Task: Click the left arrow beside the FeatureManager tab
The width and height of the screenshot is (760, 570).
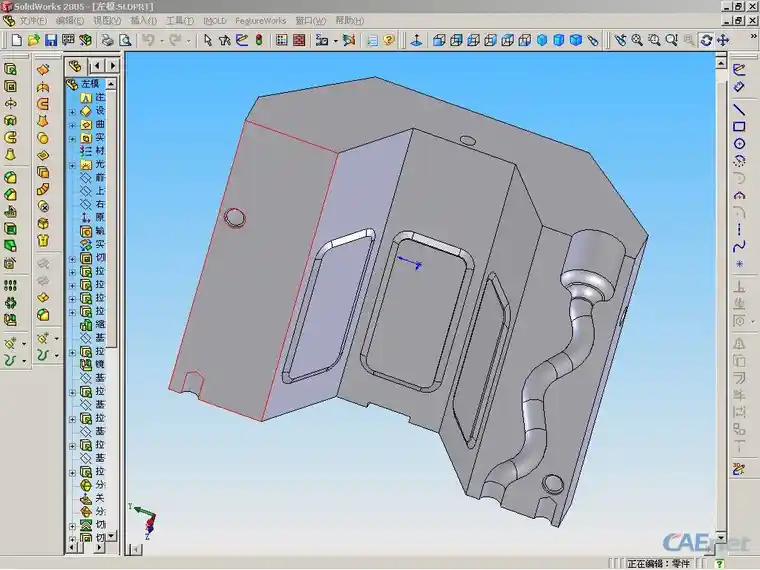Action: (x=98, y=65)
